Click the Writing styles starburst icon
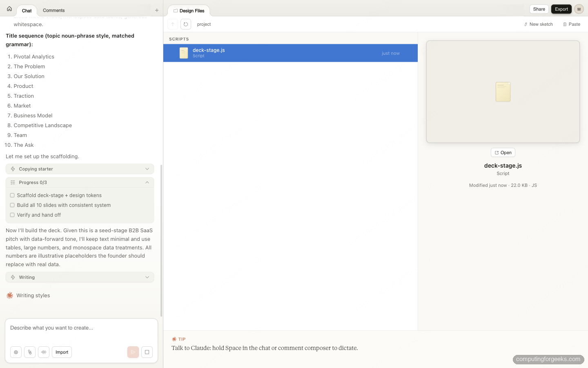This screenshot has width=588, height=368. [10, 295]
